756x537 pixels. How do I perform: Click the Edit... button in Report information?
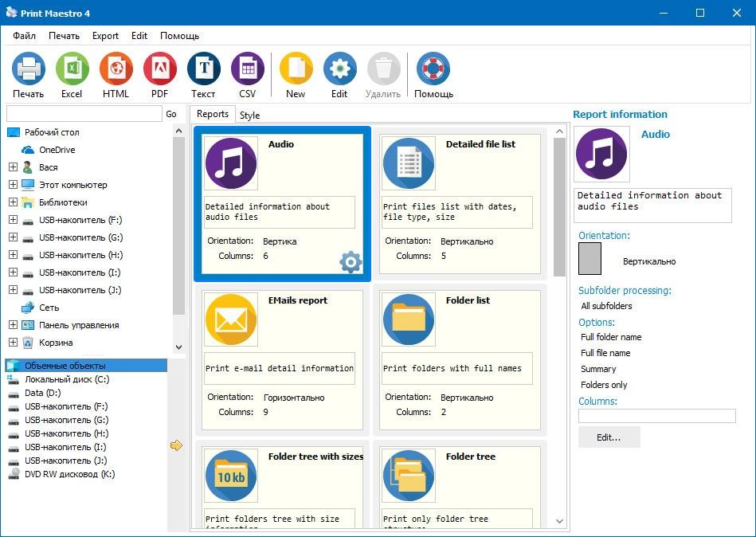609,437
